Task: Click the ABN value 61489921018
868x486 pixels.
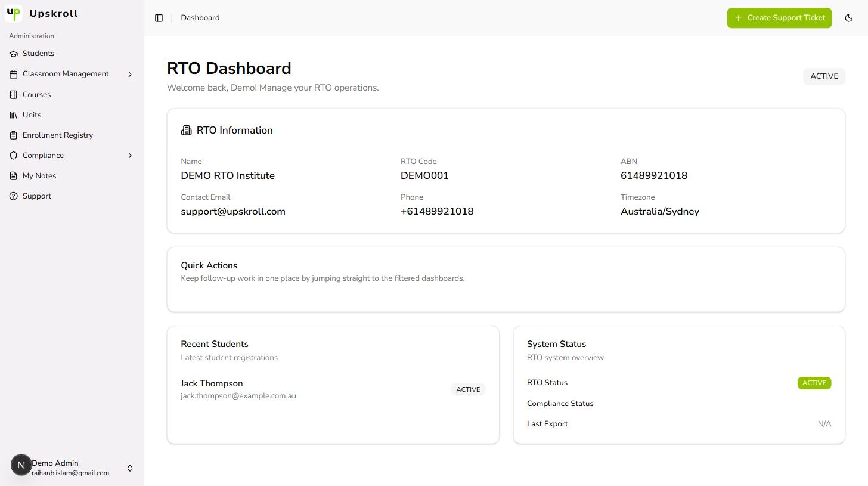Action: (654, 176)
